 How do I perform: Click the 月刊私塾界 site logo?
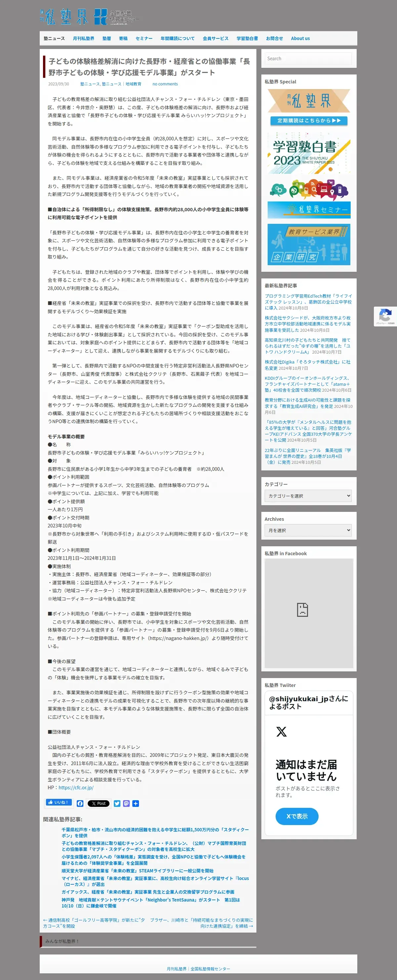pos(64,17)
